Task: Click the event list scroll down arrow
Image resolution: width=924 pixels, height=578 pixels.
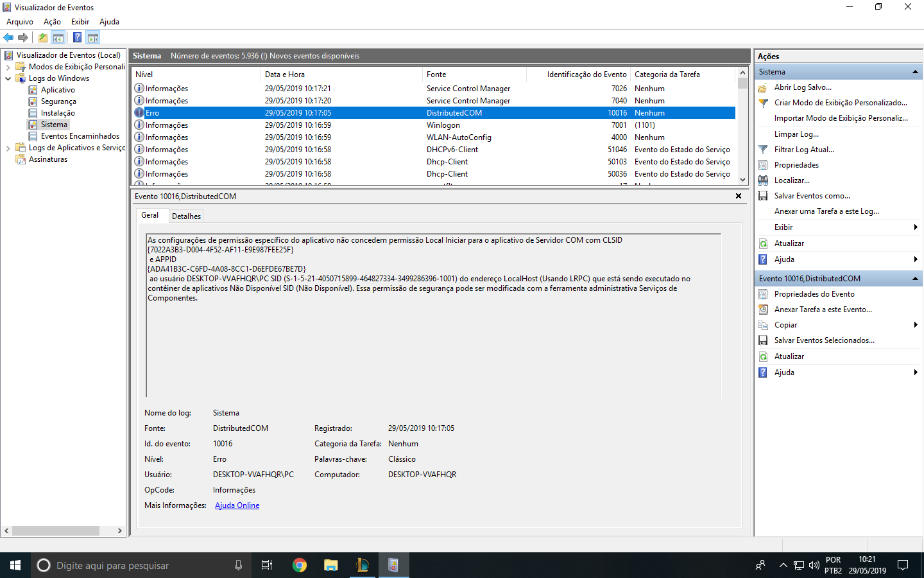Action: click(x=743, y=180)
